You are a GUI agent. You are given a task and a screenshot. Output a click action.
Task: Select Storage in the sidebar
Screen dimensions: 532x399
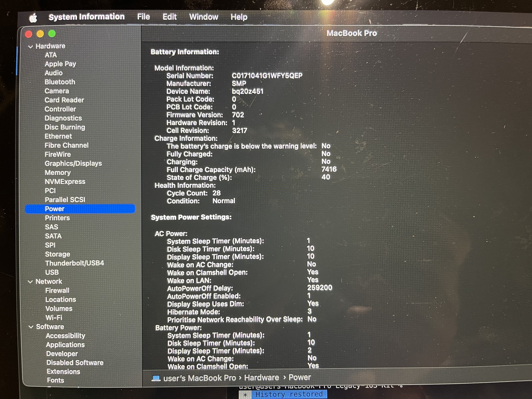click(x=58, y=254)
